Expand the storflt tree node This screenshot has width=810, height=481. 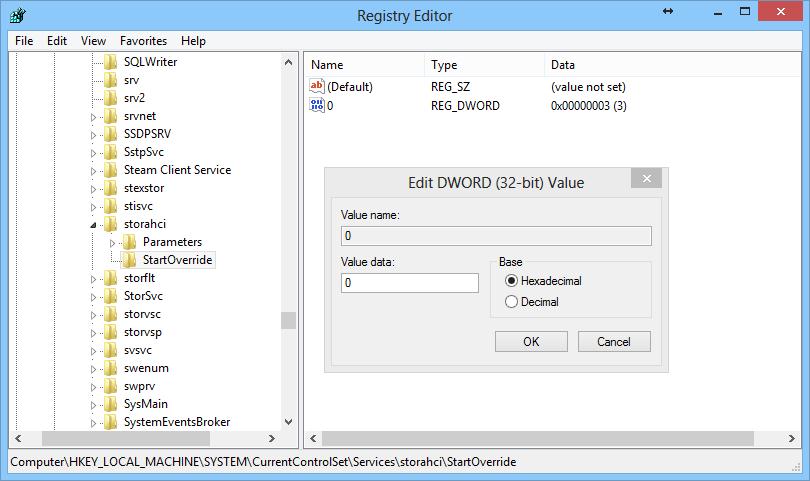94,279
